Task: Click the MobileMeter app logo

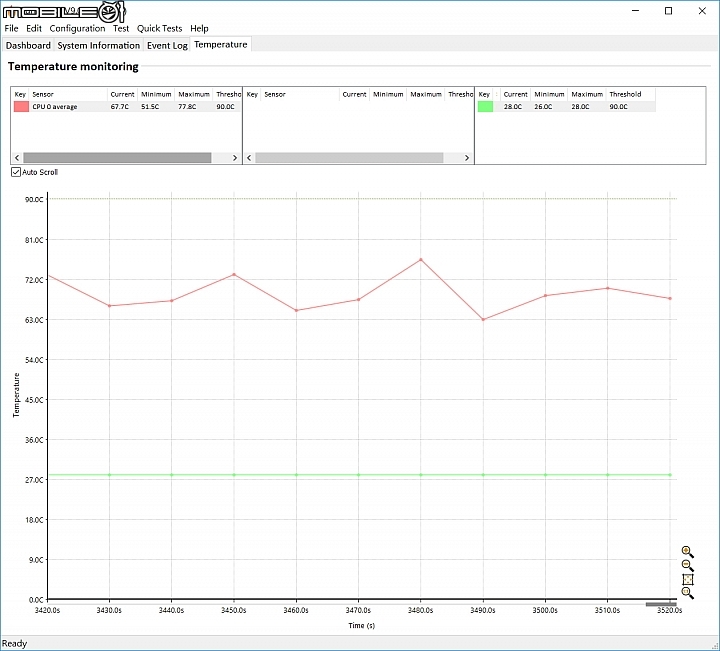Action: point(64,11)
